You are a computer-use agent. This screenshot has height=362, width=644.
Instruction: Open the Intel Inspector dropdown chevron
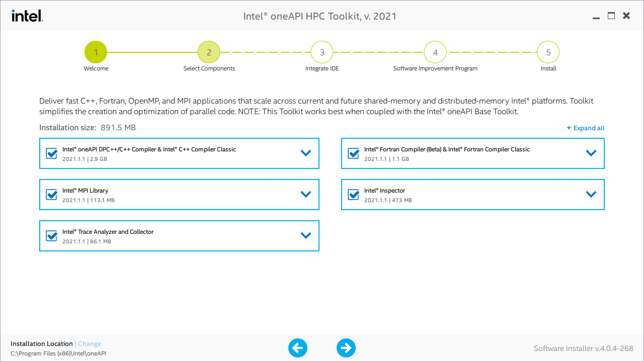pyautogui.click(x=591, y=195)
